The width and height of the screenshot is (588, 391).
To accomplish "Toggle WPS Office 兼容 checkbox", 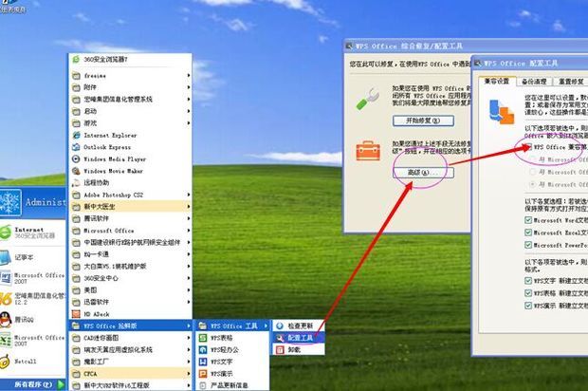I will pos(528,147).
